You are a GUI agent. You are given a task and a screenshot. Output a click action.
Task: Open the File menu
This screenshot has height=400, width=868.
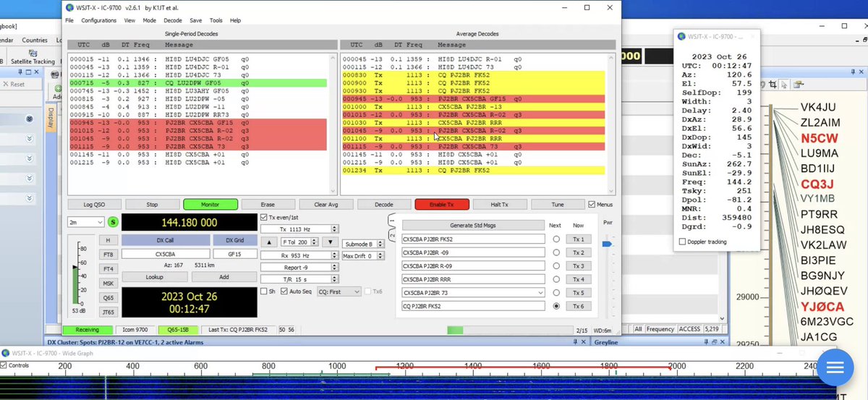click(69, 20)
